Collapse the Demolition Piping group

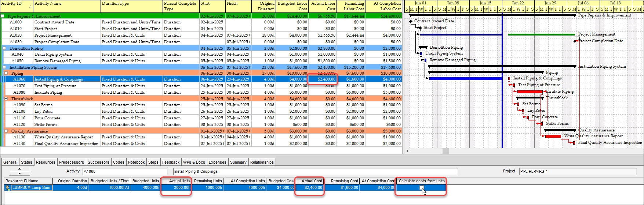tap(4, 48)
